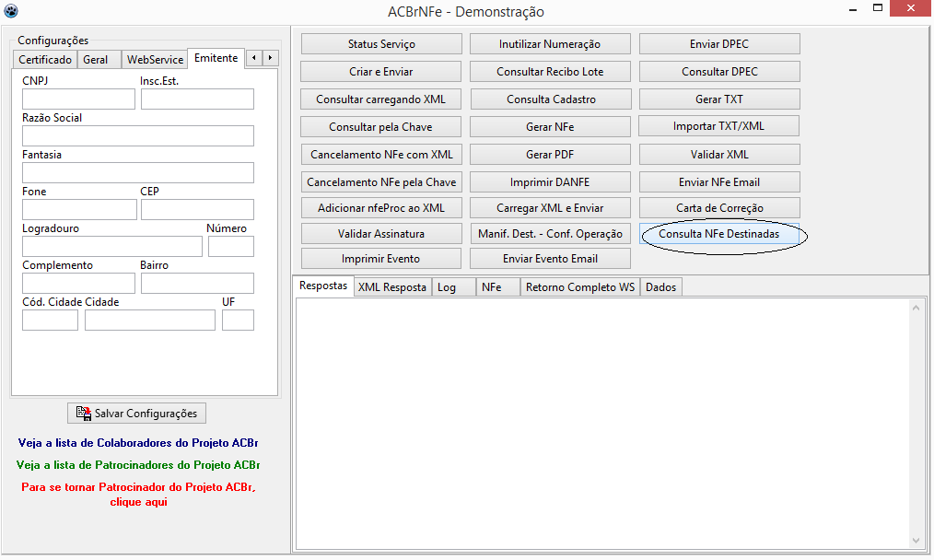Click Consultar carregando XML button
The image size is (934, 560).
tap(381, 99)
